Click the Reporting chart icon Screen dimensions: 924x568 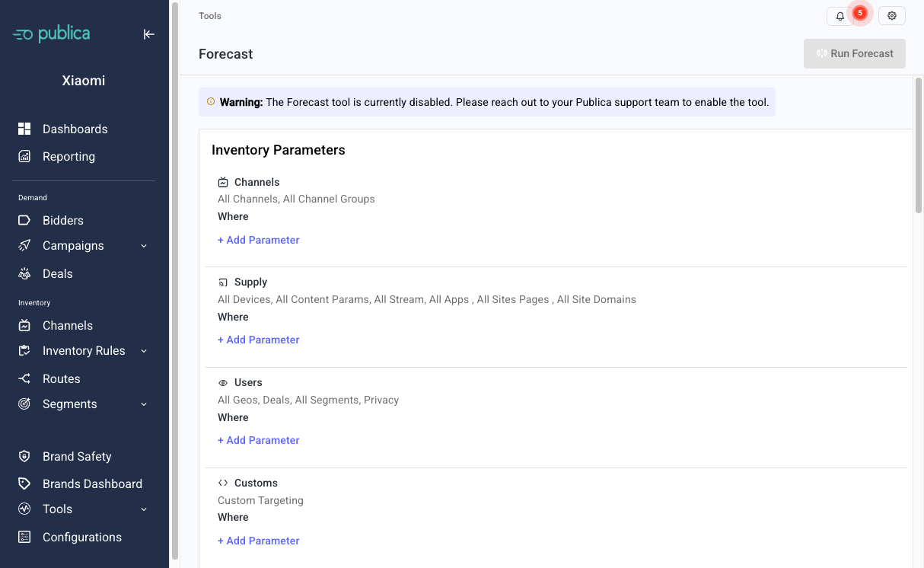[24, 157]
